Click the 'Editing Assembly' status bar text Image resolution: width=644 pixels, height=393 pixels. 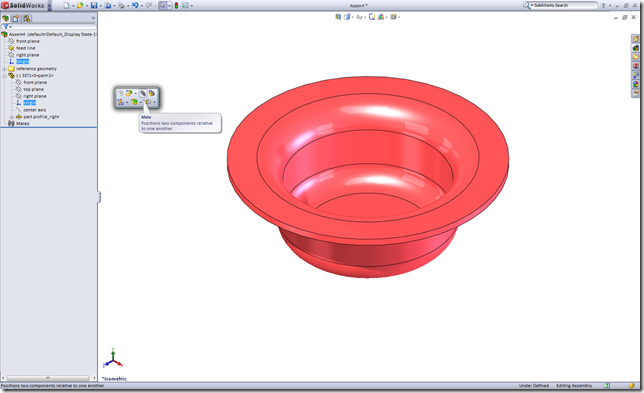point(574,386)
